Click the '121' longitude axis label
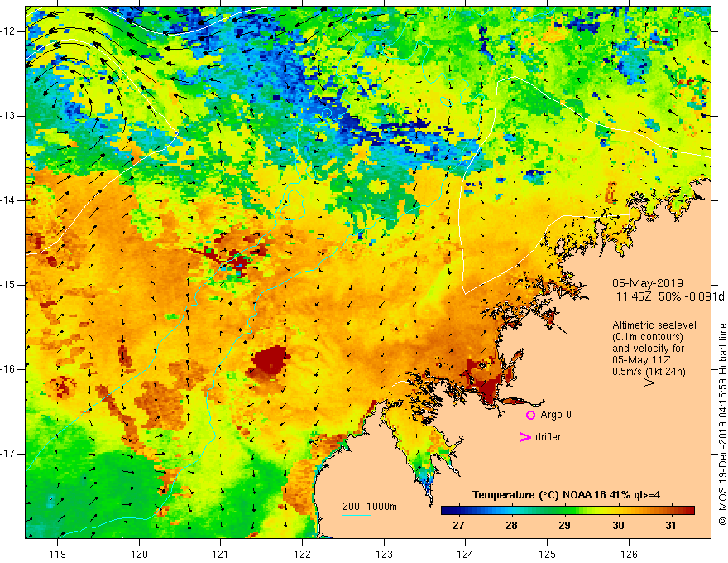 click(221, 554)
